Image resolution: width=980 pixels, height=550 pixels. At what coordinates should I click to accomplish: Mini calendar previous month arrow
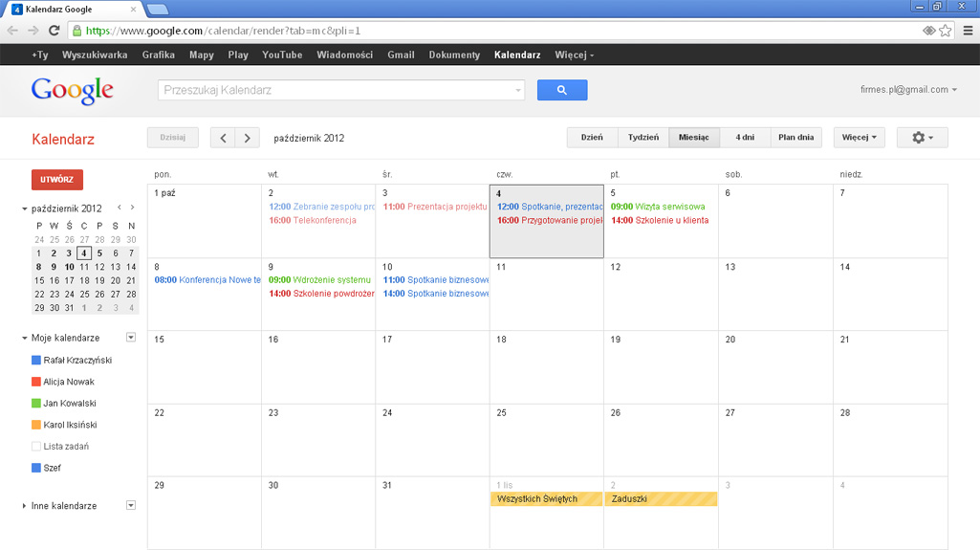tap(120, 208)
